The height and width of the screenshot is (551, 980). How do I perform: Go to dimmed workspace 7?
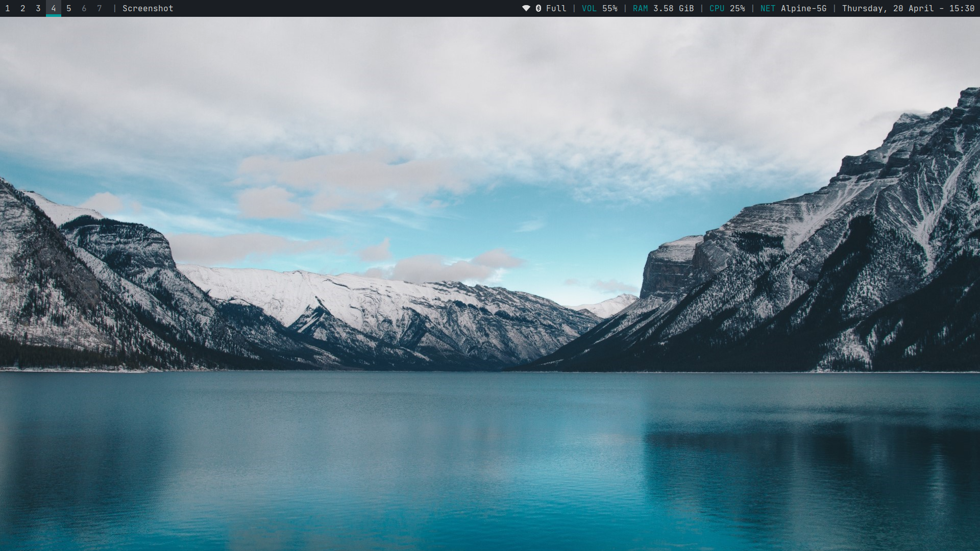100,8
